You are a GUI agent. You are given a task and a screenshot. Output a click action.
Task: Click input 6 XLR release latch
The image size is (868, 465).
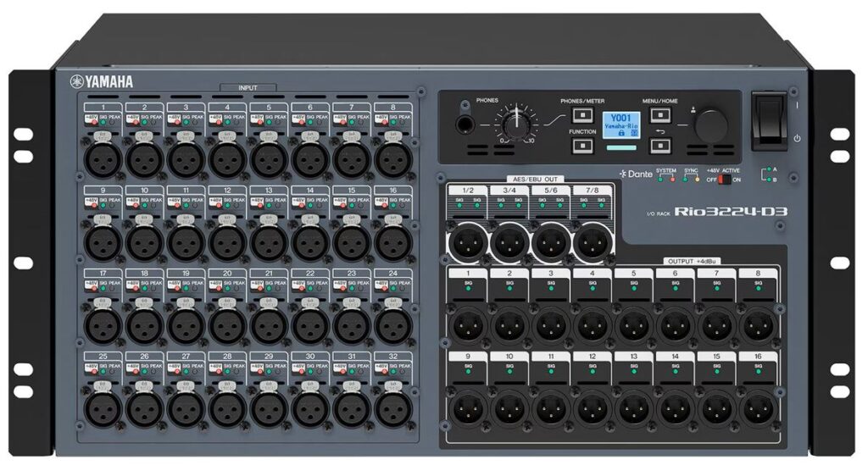coord(310,136)
